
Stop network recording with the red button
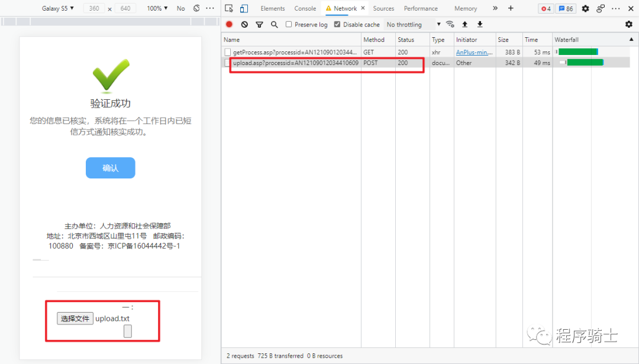click(x=229, y=24)
